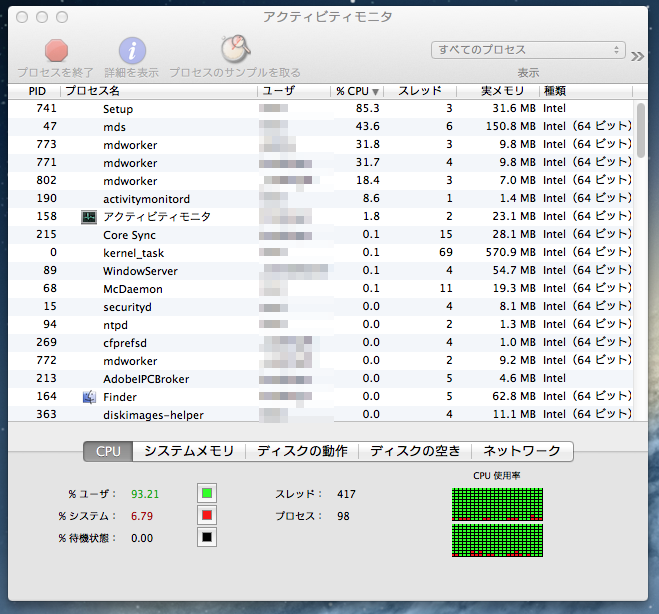The width and height of the screenshot is (659, 614).
Task: Click the 93.21 user percentage value
Action: point(145,494)
